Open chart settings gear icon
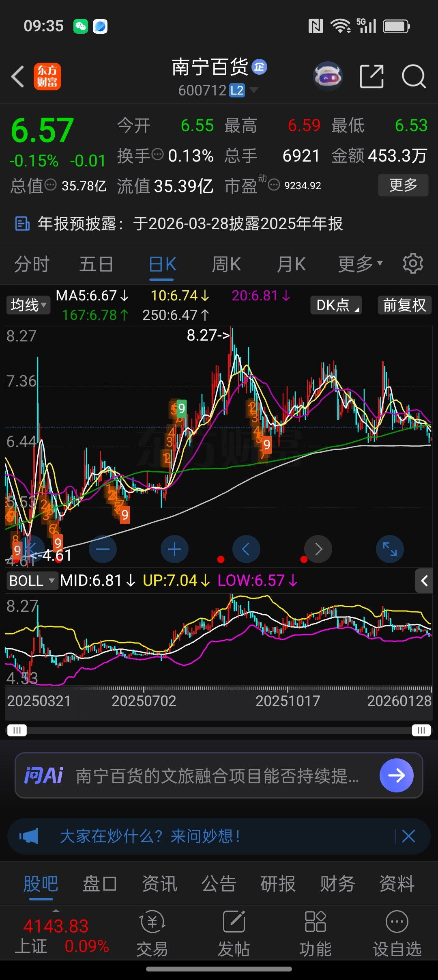 [413, 263]
